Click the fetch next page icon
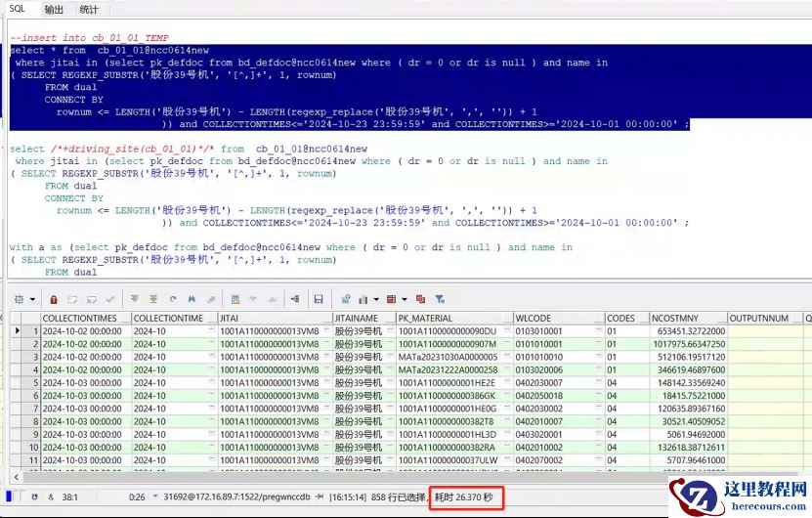The width and height of the screenshot is (812, 518). click(134, 299)
